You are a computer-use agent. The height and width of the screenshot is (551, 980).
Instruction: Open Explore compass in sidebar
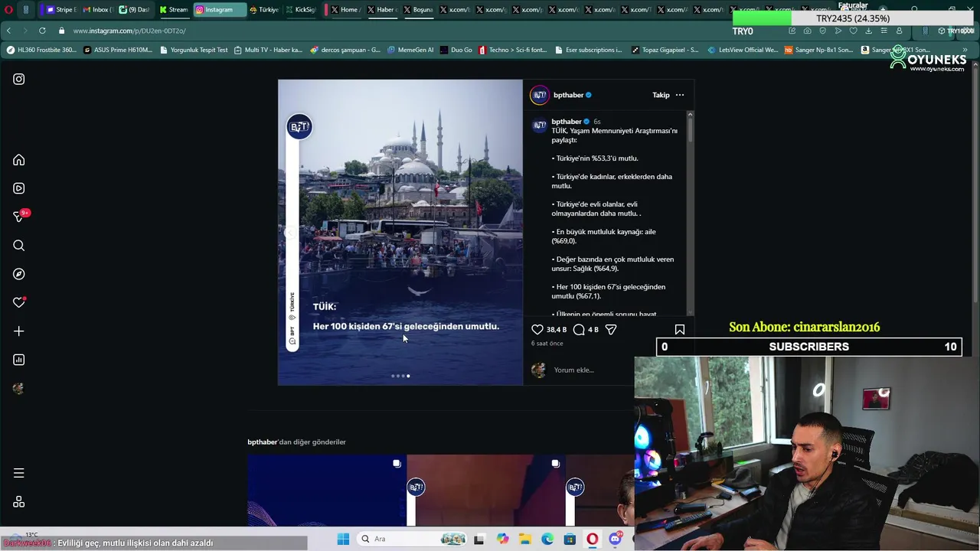[19, 274]
